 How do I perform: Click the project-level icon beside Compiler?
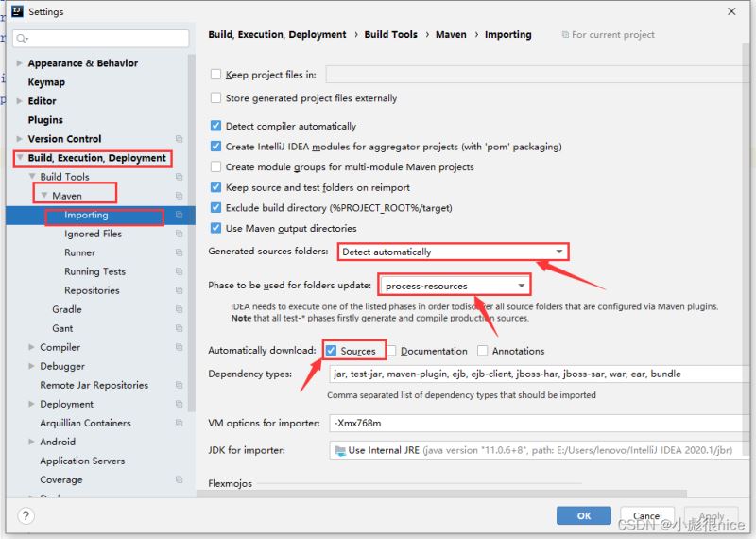click(x=180, y=347)
